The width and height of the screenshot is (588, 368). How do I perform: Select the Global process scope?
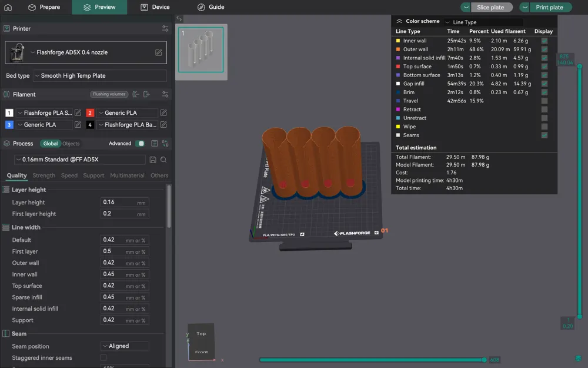[x=50, y=144]
